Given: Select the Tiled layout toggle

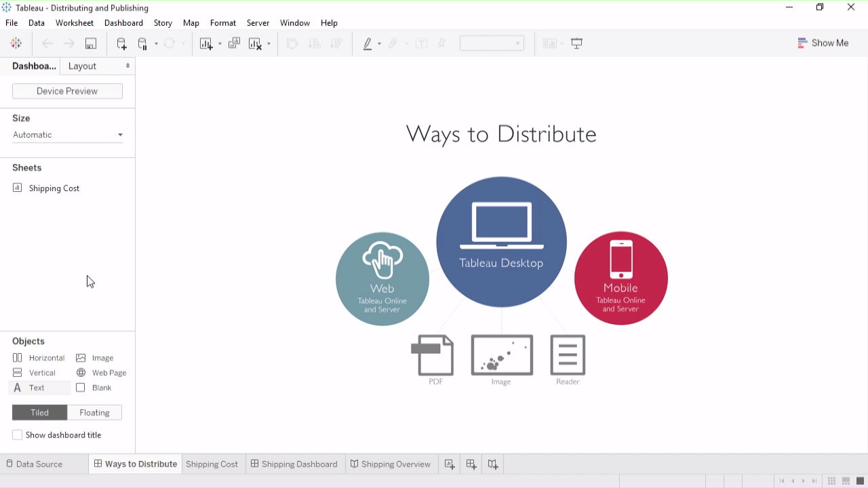Looking at the screenshot, I should click(x=39, y=413).
